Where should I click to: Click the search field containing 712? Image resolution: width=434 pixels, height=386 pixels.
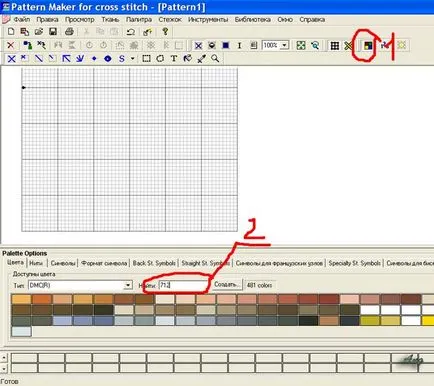click(x=183, y=285)
